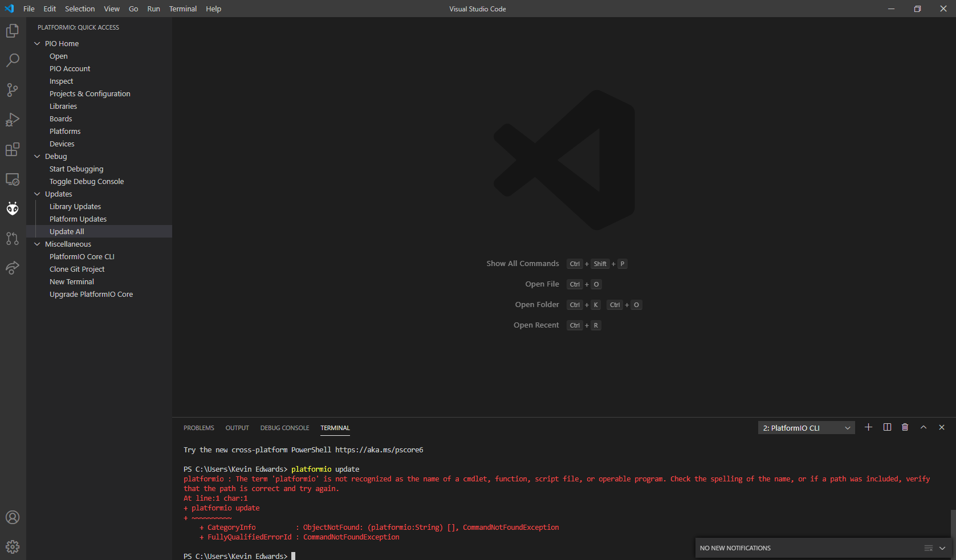
Task: Clear all notifications icon
Action: (x=929, y=548)
